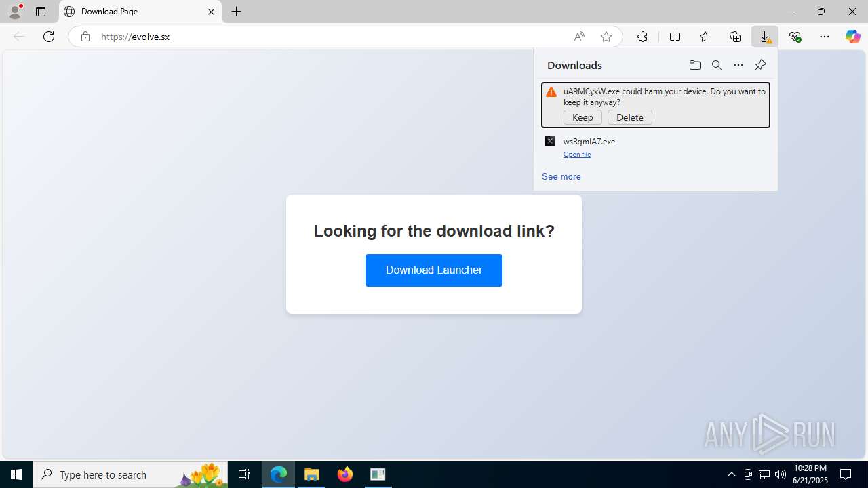Viewport: 868px width, 488px height.
Task: Search downloads with magnifier icon
Action: pos(716,65)
